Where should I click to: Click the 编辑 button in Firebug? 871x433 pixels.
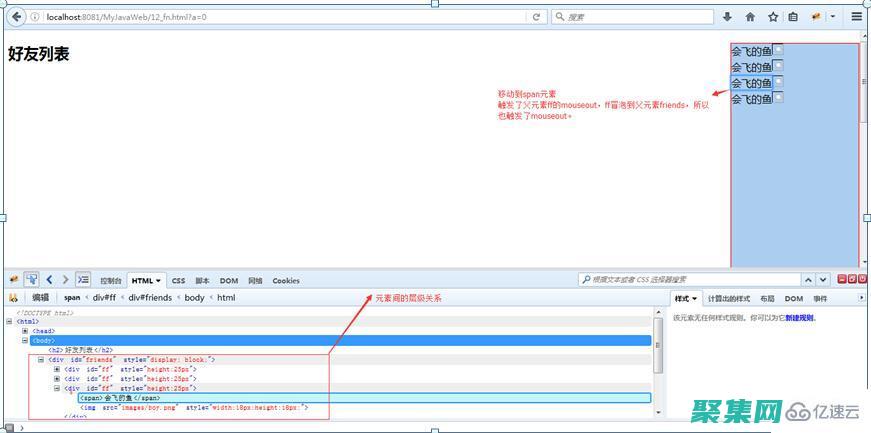[x=40, y=298]
